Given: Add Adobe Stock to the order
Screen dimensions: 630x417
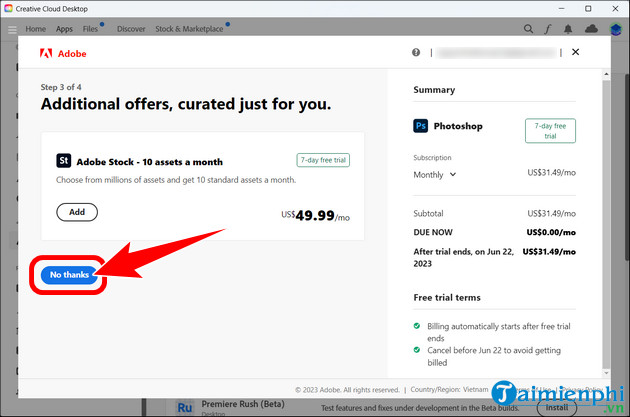Looking at the screenshot, I should click(x=77, y=212).
